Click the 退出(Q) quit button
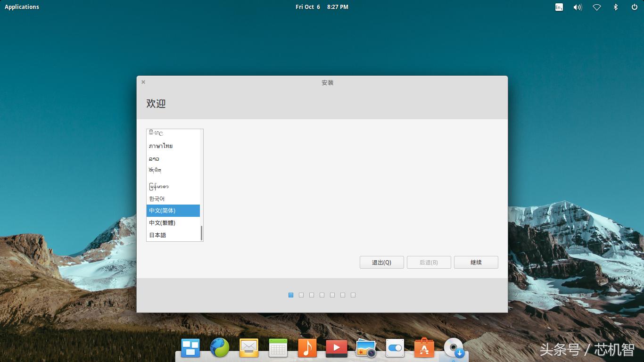Viewport: 644px width, 362px height. (381, 262)
